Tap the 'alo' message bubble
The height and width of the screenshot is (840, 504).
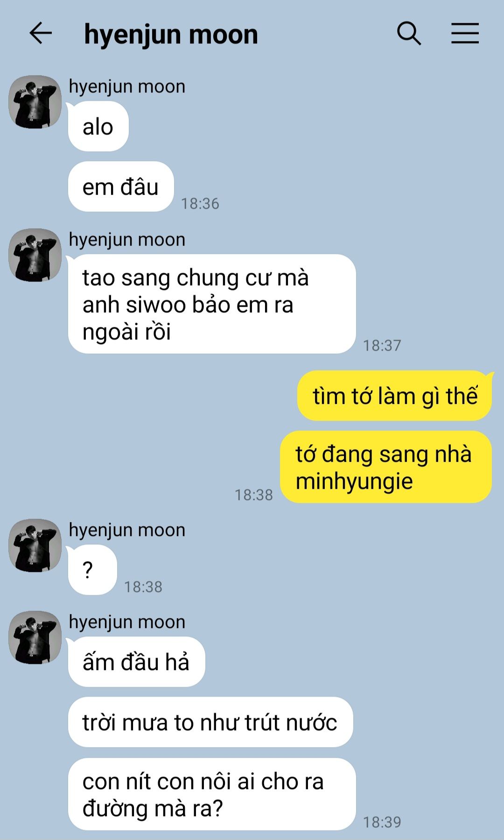click(98, 127)
